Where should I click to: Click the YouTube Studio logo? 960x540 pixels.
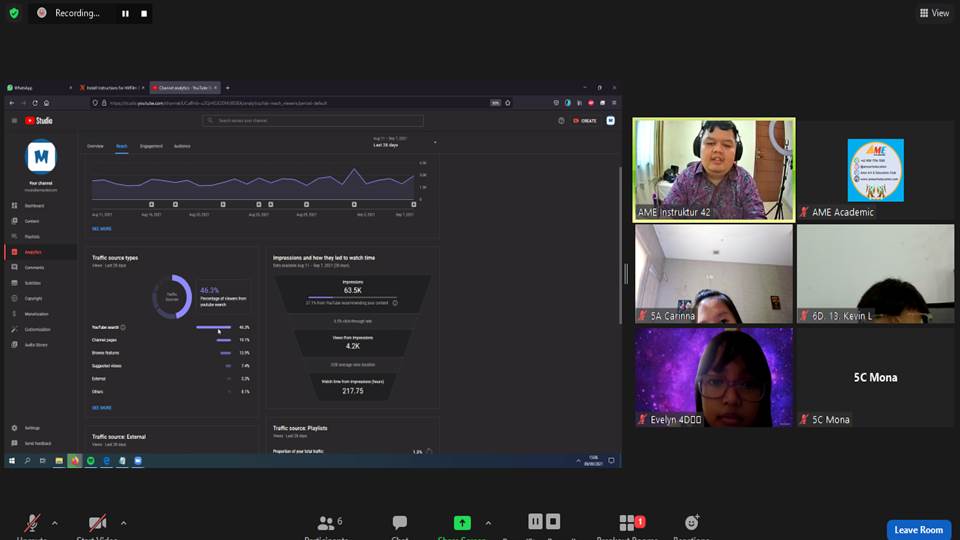pos(39,121)
